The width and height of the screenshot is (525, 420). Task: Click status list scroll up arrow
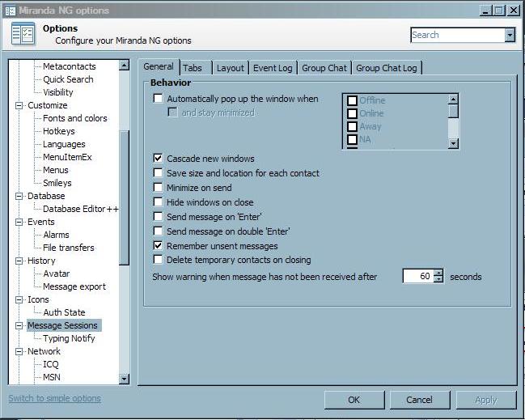(453, 100)
